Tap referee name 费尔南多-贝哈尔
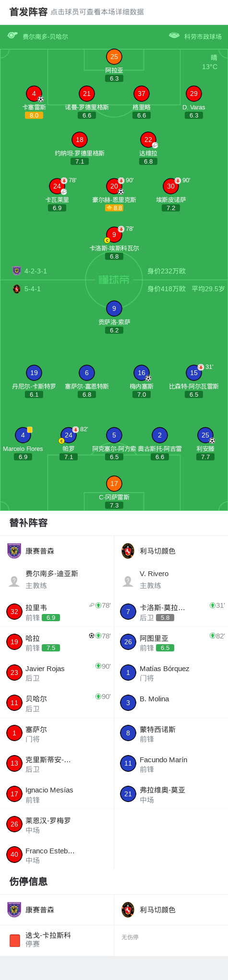Screen dimensions: 228x980 pyautogui.click(x=45, y=36)
